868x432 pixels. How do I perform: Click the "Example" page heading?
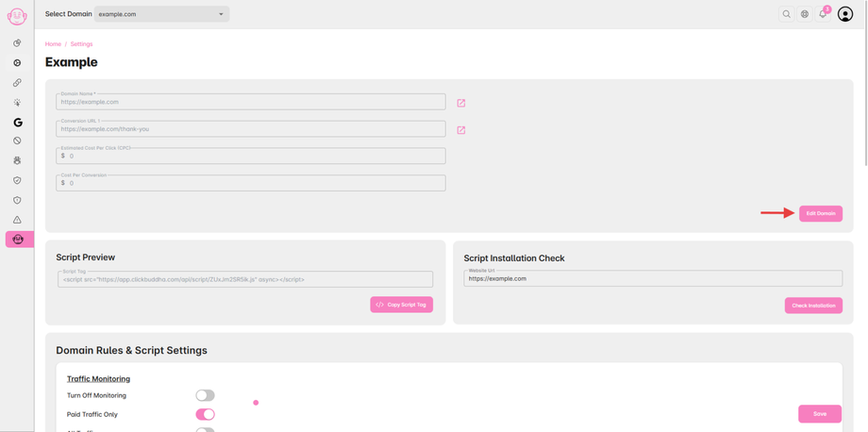pyautogui.click(x=72, y=62)
